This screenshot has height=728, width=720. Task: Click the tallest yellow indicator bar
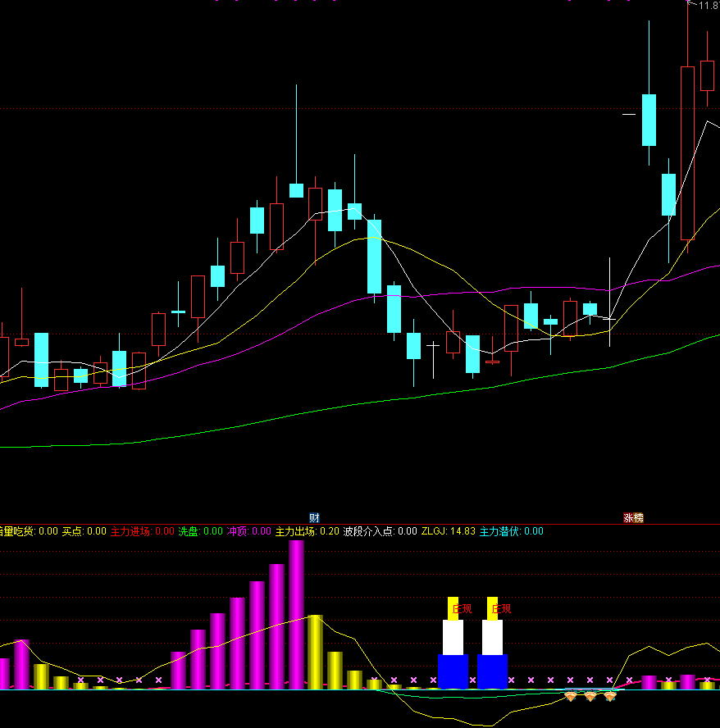[315, 652]
